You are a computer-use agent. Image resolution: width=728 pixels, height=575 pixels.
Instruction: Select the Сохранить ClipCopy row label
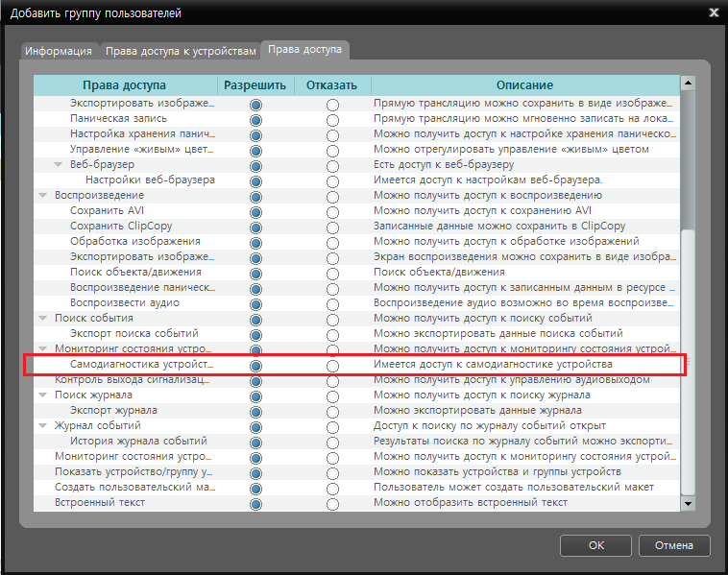coord(121,226)
